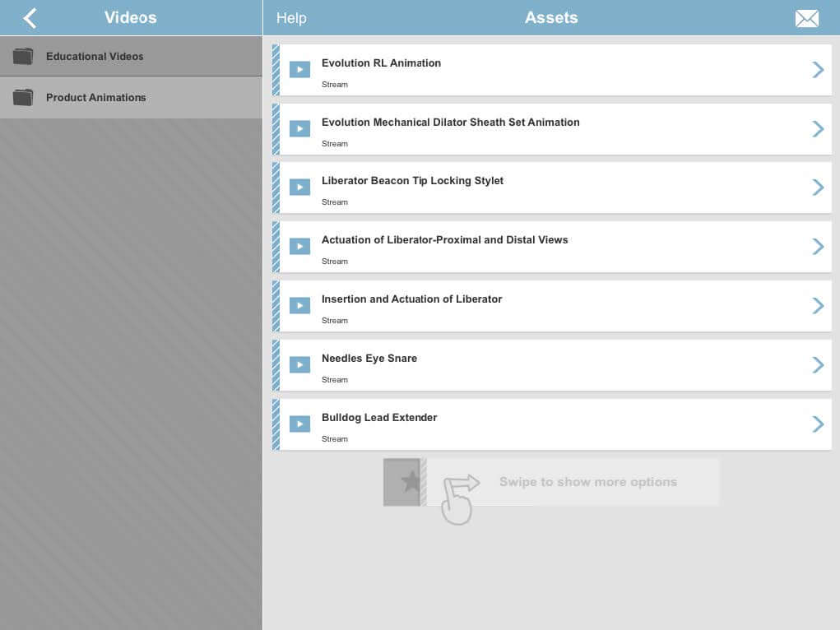Play the Evolution RL Animation video icon
The height and width of the screenshot is (630, 840).
(x=299, y=70)
